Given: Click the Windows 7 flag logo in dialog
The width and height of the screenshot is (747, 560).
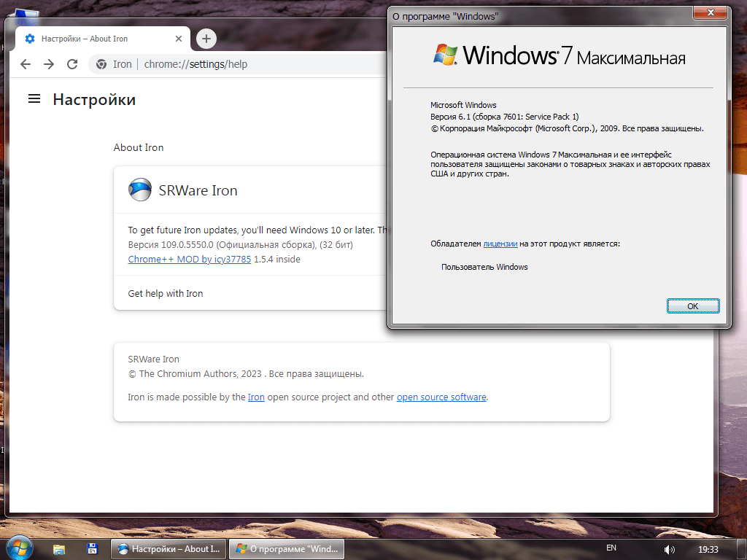Looking at the screenshot, I should pyautogui.click(x=445, y=54).
